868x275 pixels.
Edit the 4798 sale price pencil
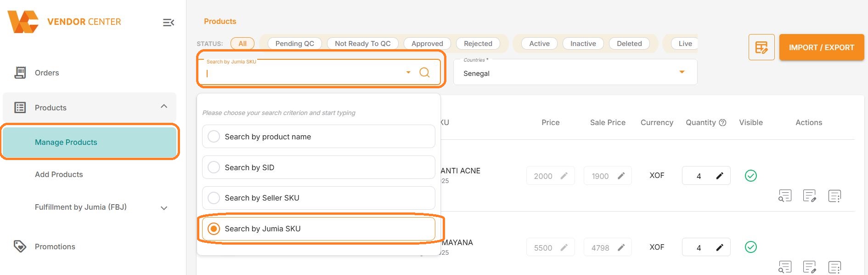[x=621, y=247]
